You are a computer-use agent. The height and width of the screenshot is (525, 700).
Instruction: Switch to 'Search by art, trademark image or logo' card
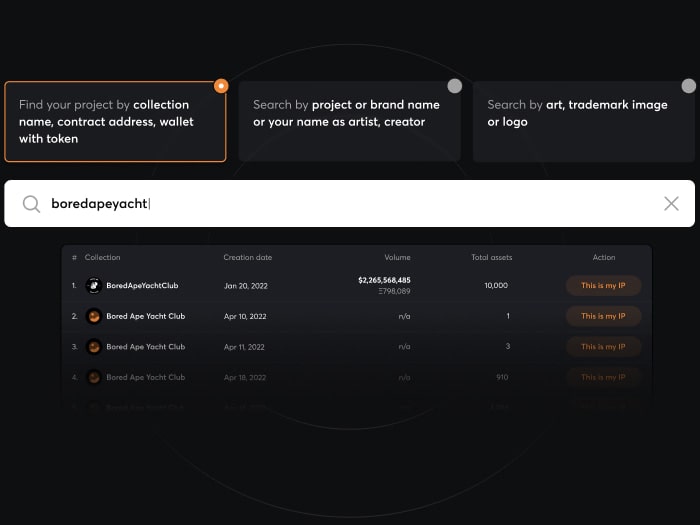pos(583,121)
